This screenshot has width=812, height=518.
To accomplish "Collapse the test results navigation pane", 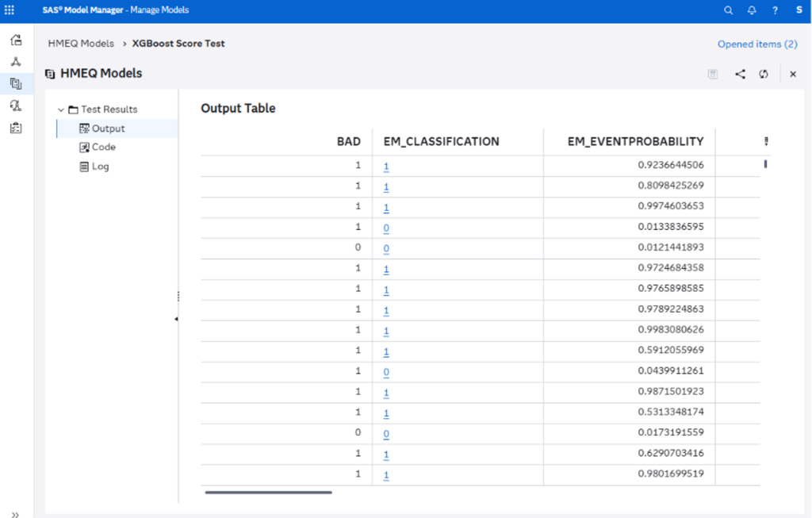I will pos(176,320).
